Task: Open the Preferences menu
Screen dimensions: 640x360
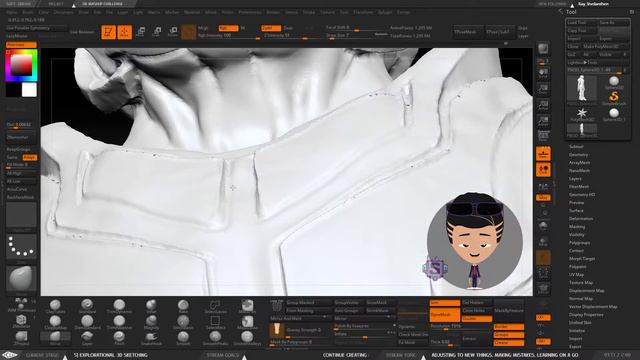Action: (x=250, y=12)
